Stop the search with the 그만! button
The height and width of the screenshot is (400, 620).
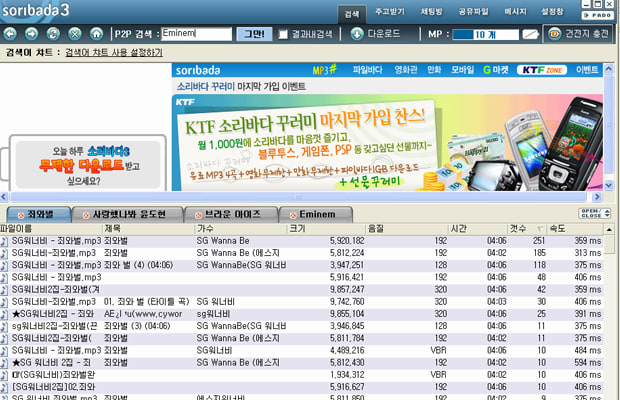254,34
